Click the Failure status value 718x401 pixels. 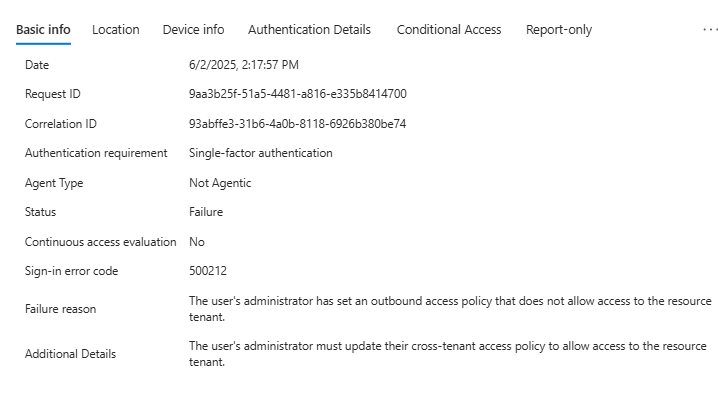pyautogui.click(x=206, y=212)
